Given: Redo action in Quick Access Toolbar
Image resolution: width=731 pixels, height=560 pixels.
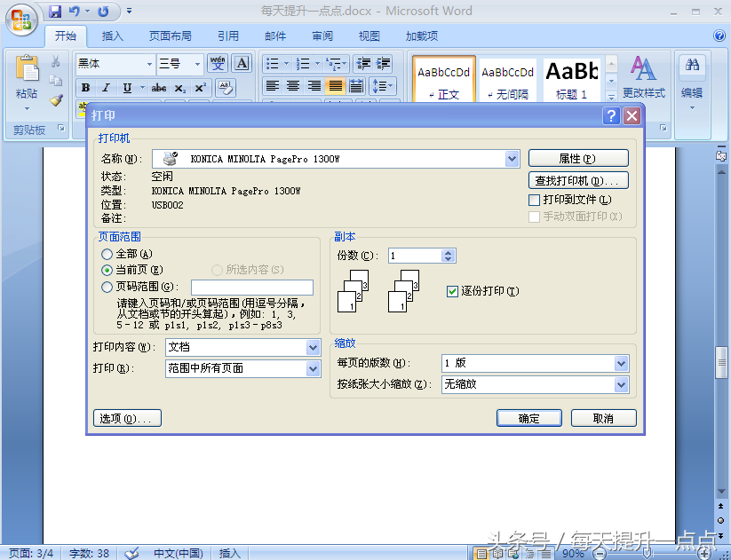Looking at the screenshot, I should (x=103, y=12).
